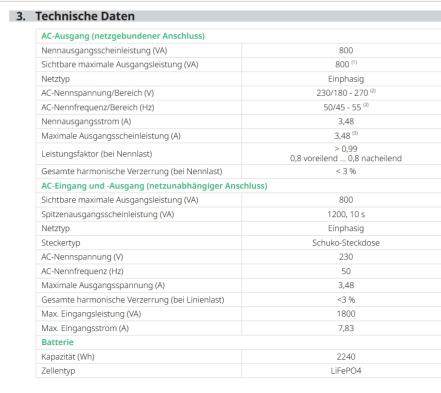Select the 'AC-Ausgang (netzgebundener Anschluss)' section header
441x393 pixels.
(x=123, y=36)
